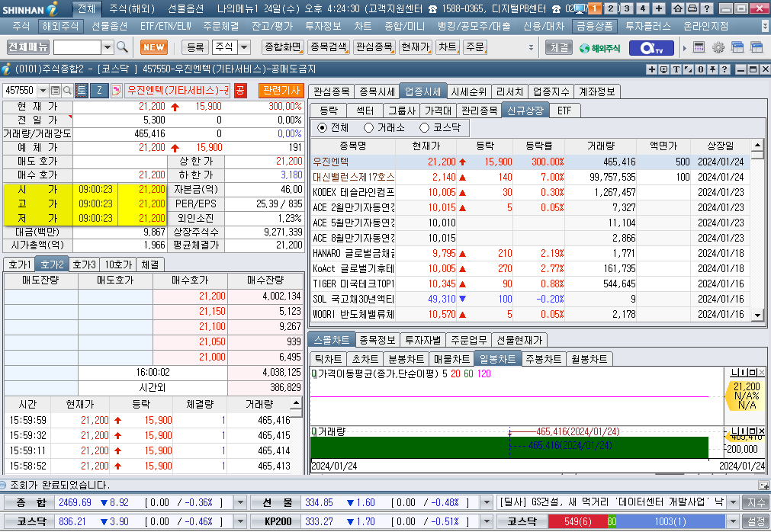
Task: Click the 관련기사 button
Action: pyautogui.click(x=281, y=91)
